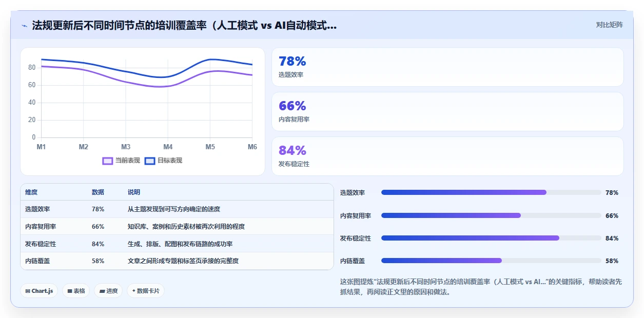The height and width of the screenshot is (318, 644).
Task: Select the Chart.js tag chip
Action: point(39,291)
